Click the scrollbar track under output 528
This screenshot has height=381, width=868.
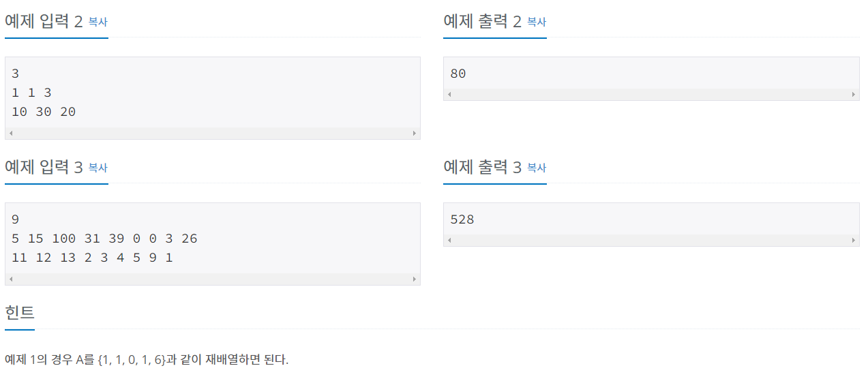(651, 240)
